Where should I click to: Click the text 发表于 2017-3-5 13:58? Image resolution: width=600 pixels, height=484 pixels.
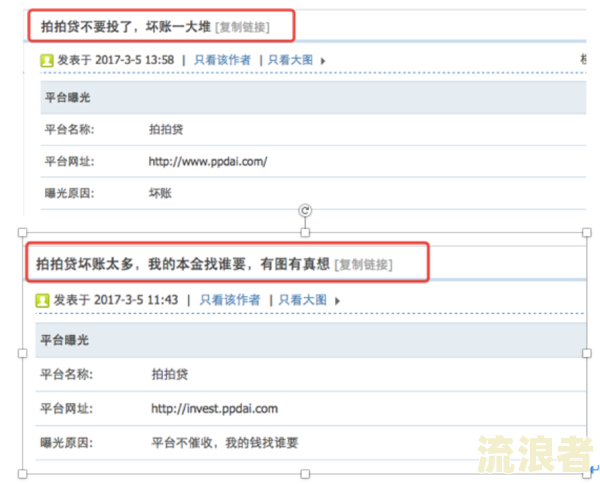(116, 60)
